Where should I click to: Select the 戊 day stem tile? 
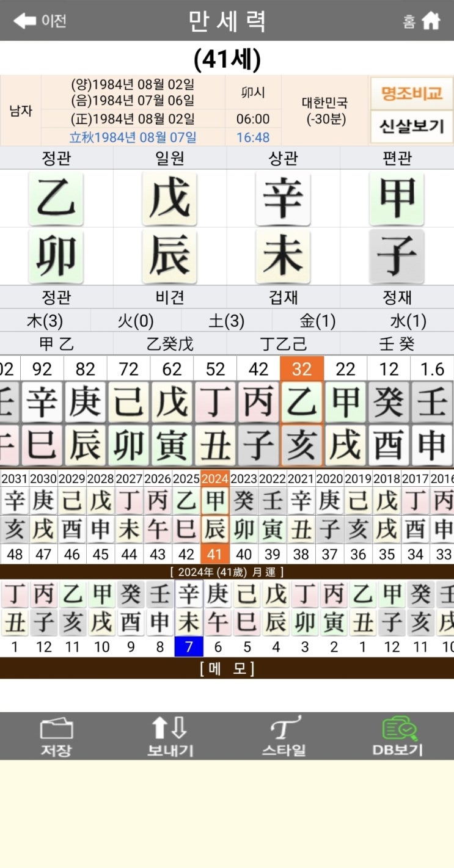[170, 199]
